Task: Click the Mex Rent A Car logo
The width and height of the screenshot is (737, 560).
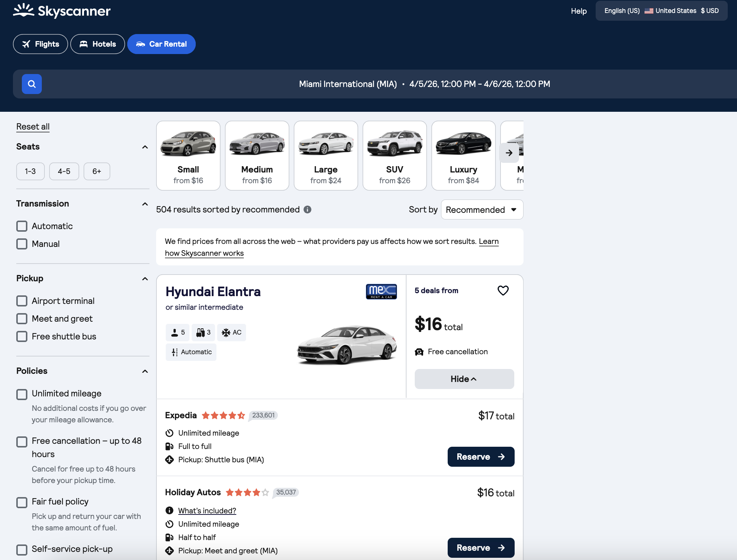Action: (x=381, y=292)
